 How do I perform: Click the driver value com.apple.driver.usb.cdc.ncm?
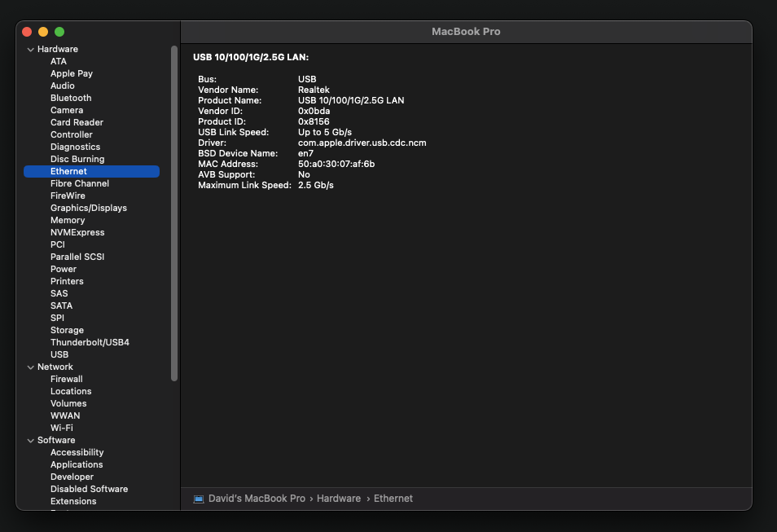click(362, 143)
